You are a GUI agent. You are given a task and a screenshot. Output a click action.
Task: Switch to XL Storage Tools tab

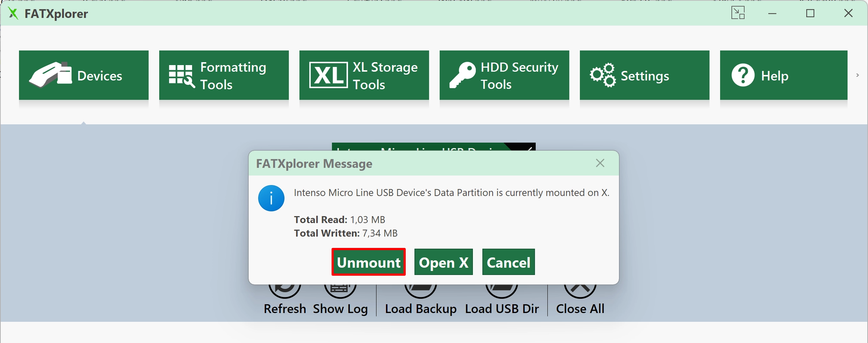tap(364, 75)
